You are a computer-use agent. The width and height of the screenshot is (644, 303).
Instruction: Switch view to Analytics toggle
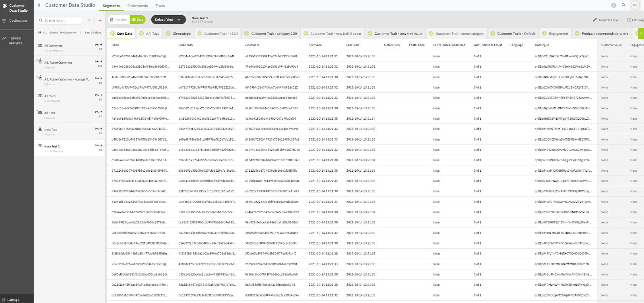coord(118,20)
